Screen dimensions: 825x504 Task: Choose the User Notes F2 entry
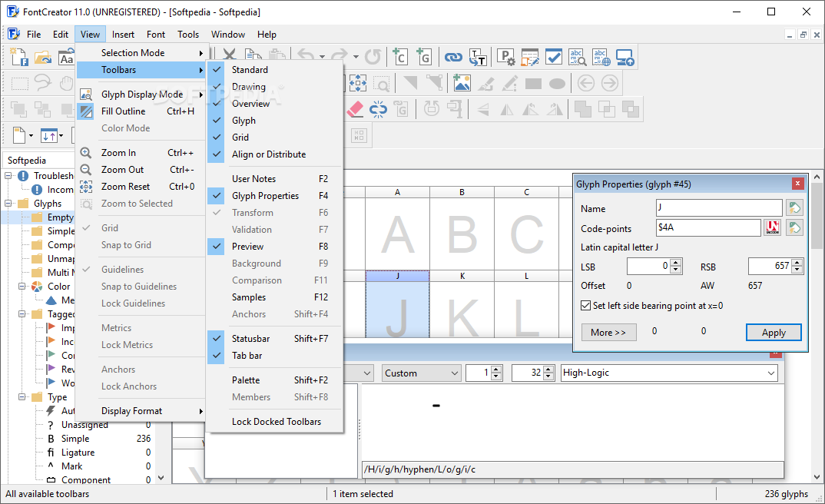click(x=274, y=179)
